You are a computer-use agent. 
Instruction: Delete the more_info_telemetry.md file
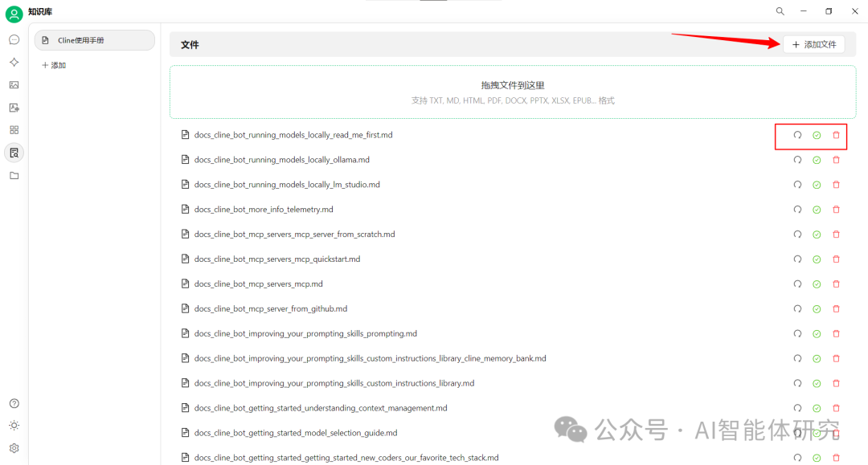837,210
